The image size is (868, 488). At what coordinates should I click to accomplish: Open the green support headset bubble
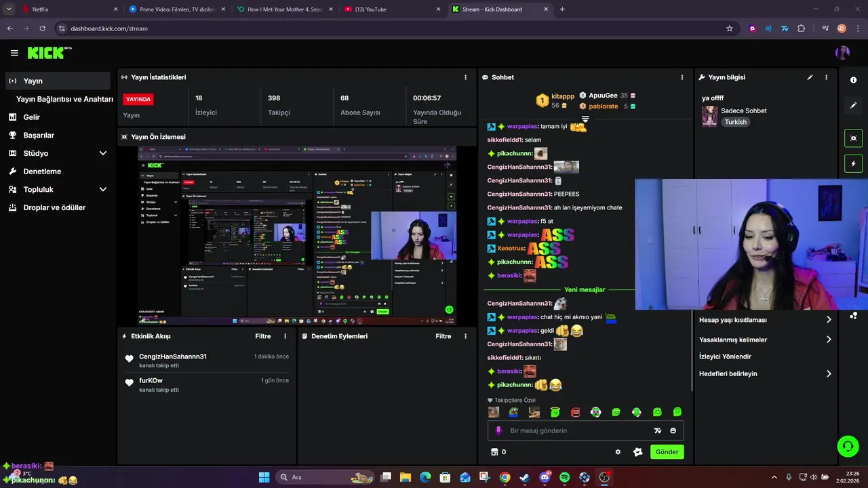(x=848, y=446)
